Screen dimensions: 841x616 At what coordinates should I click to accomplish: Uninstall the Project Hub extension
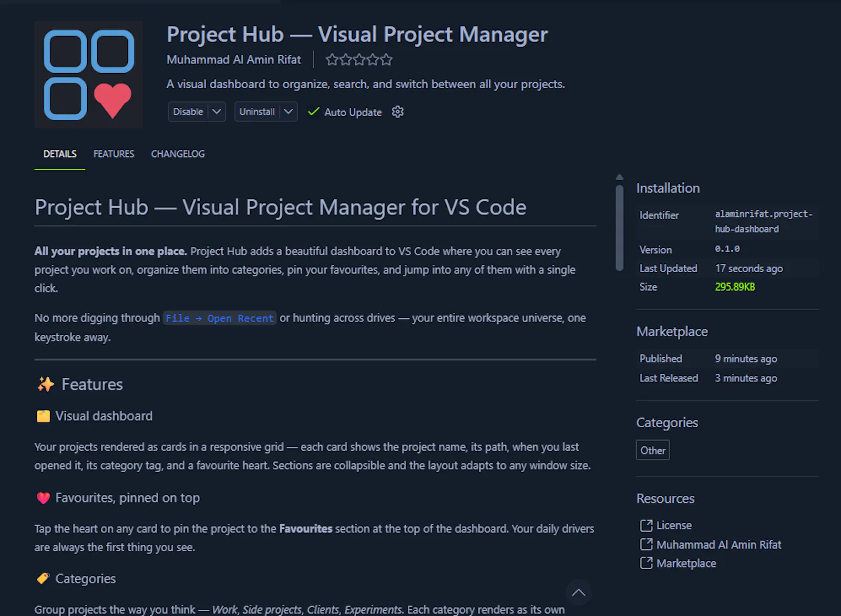[x=257, y=111]
